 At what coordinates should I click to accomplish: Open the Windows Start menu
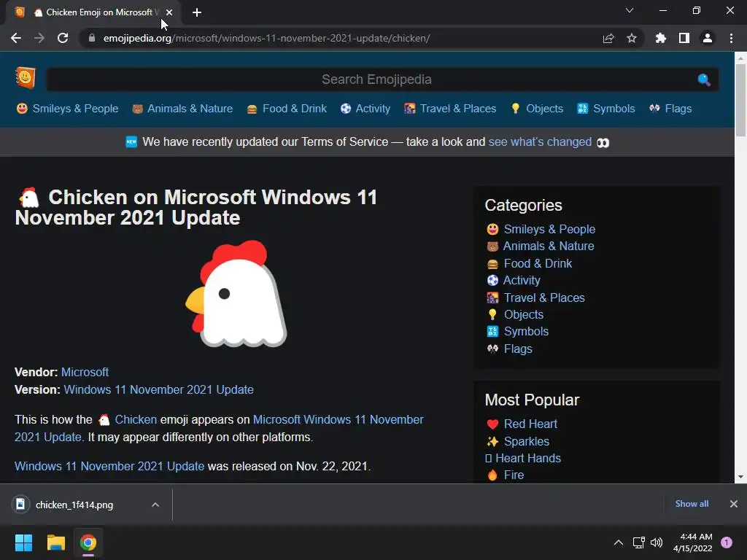pos(23,542)
